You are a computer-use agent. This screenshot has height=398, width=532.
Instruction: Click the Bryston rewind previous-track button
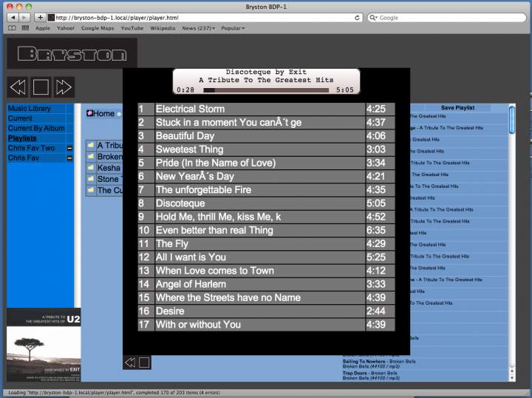(x=18, y=87)
